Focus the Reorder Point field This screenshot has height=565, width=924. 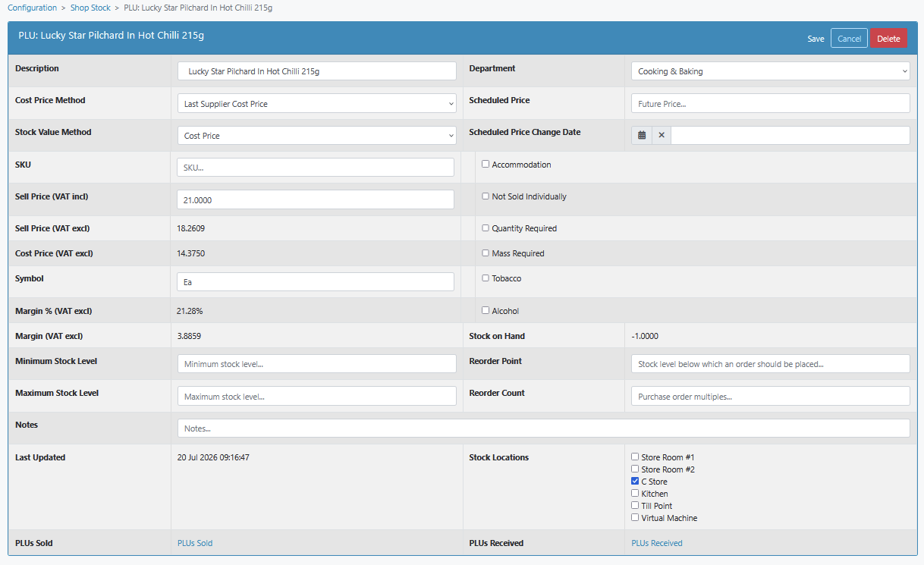click(770, 364)
